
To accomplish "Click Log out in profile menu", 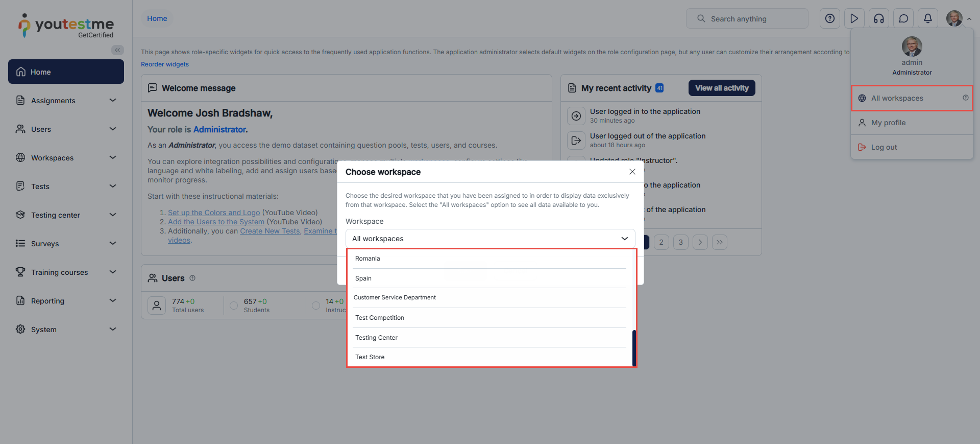I will tap(884, 147).
